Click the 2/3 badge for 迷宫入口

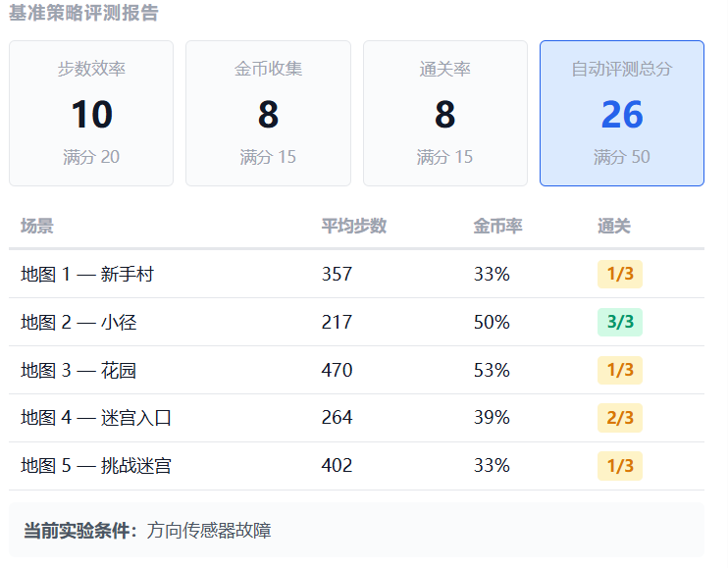click(x=620, y=418)
